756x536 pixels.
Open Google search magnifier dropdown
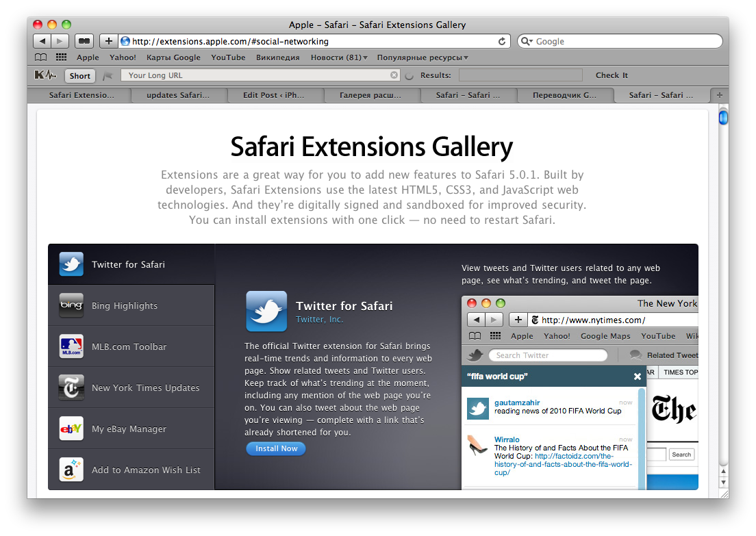(527, 42)
